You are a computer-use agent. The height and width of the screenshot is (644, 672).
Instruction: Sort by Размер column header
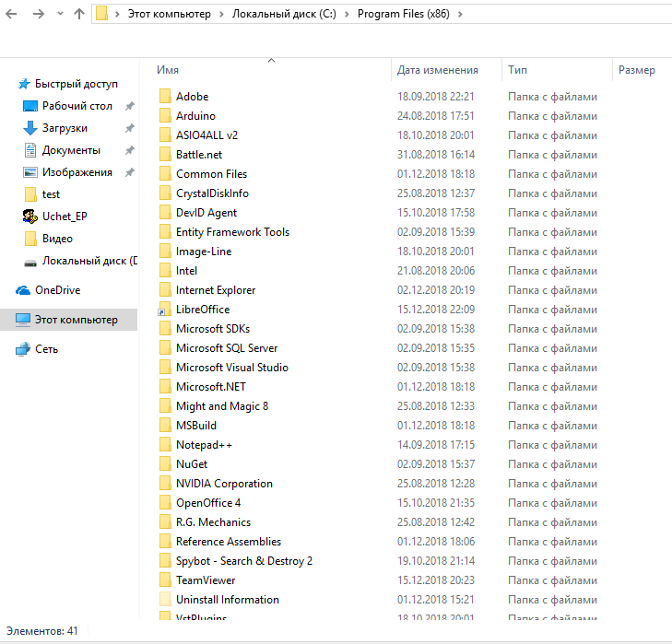pos(636,70)
